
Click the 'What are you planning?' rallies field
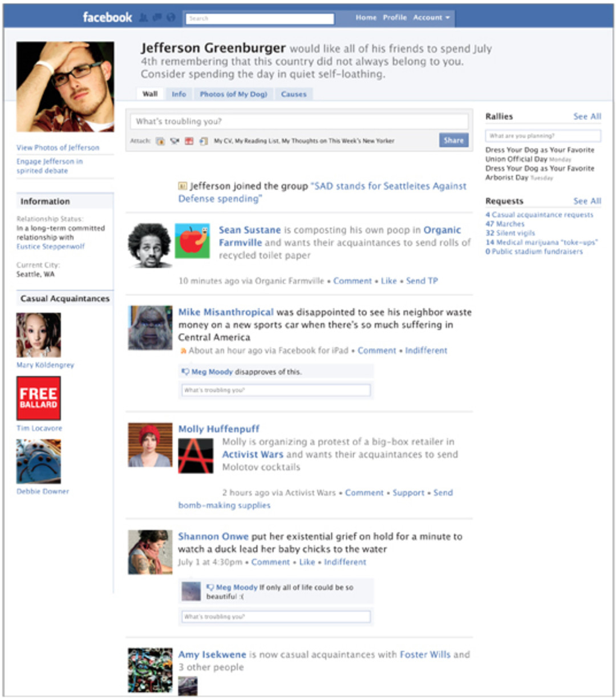pyautogui.click(x=543, y=136)
